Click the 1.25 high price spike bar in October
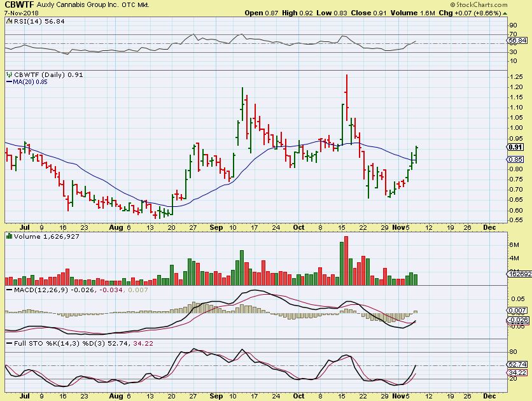The width and height of the screenshot is (532, 401). pos(346,98)
